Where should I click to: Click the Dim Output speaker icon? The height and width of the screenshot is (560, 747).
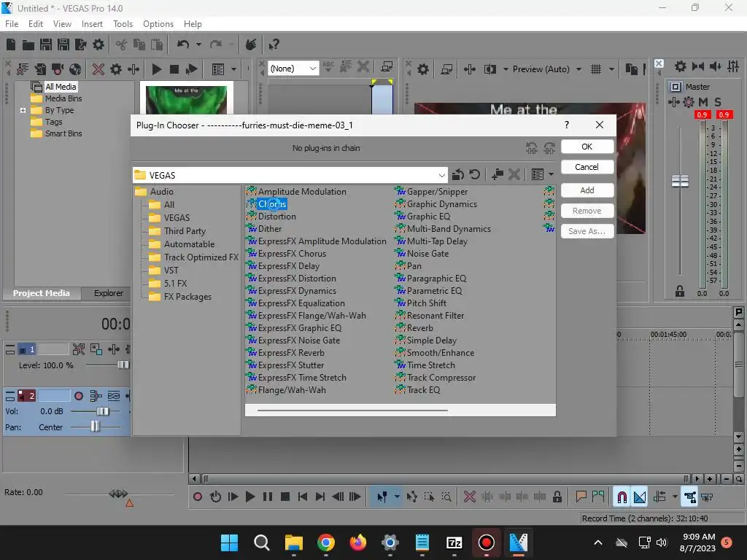[715, 66]
